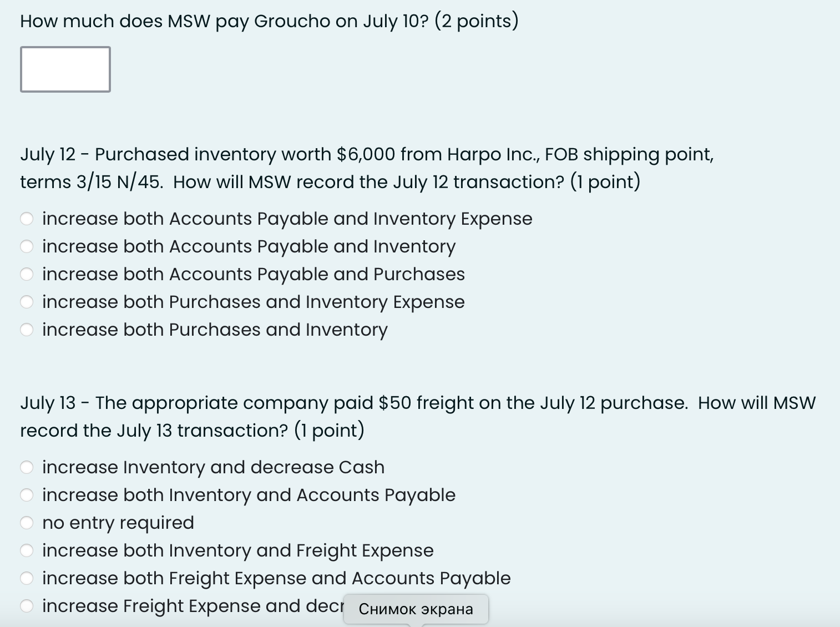Viewport: 840px width, 627px height.
Task: Choose the "no entry required" option
Action: point(27,522)
